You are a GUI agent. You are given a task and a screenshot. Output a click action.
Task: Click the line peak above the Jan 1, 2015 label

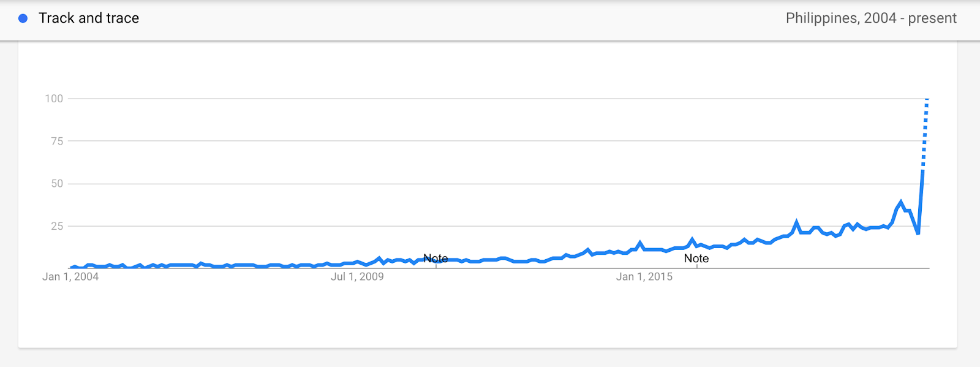[640, 243]
